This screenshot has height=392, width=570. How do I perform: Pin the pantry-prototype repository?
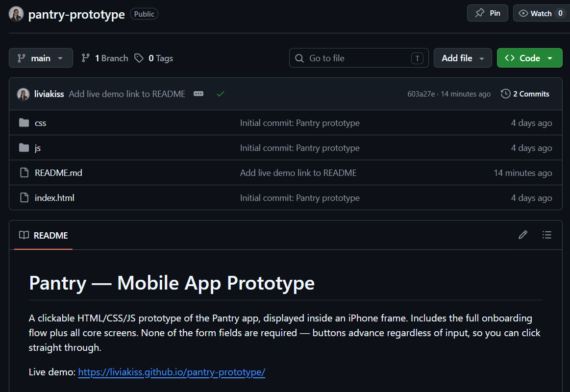coord(488,13)
